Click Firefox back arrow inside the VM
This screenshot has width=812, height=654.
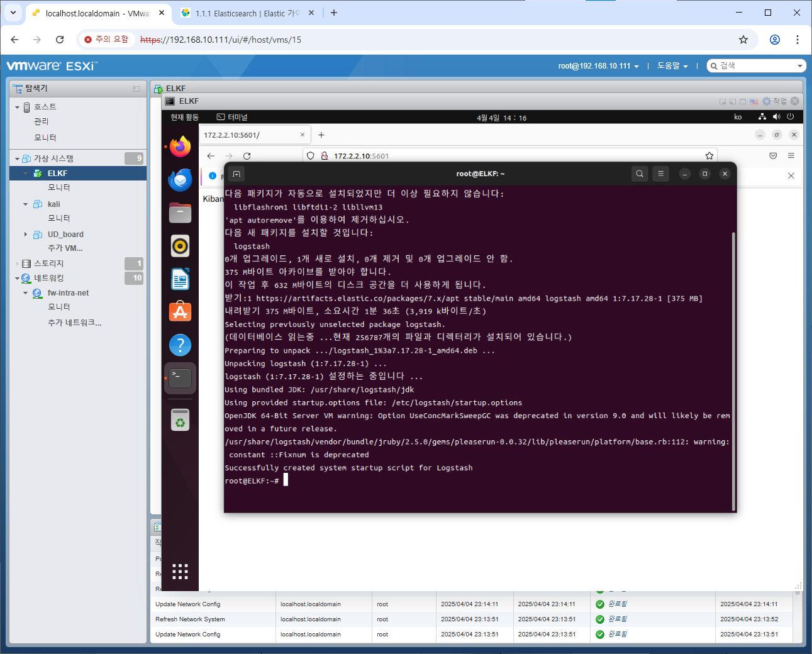211,156
